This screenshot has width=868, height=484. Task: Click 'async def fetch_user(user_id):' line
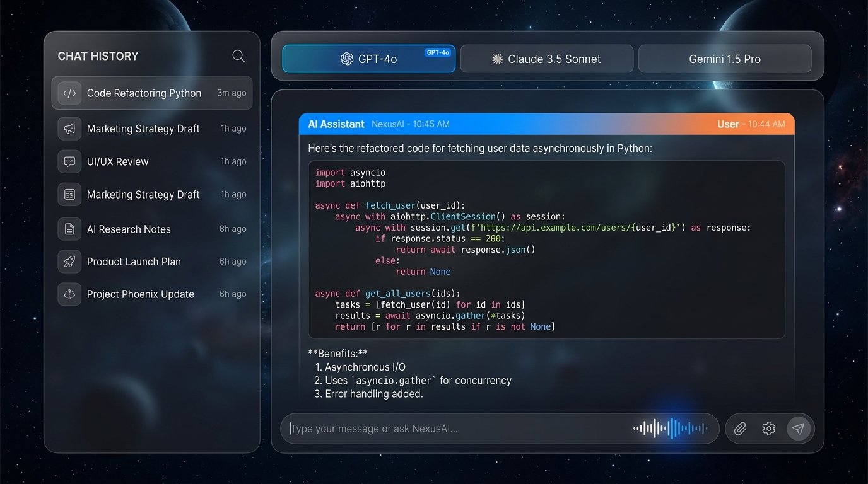coord(390,205)
